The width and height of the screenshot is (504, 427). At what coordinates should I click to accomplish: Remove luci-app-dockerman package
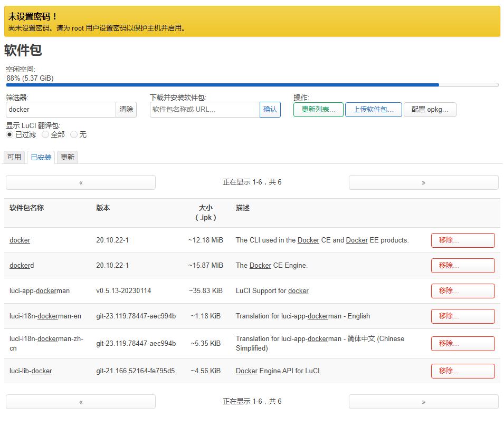click(463, 291)
